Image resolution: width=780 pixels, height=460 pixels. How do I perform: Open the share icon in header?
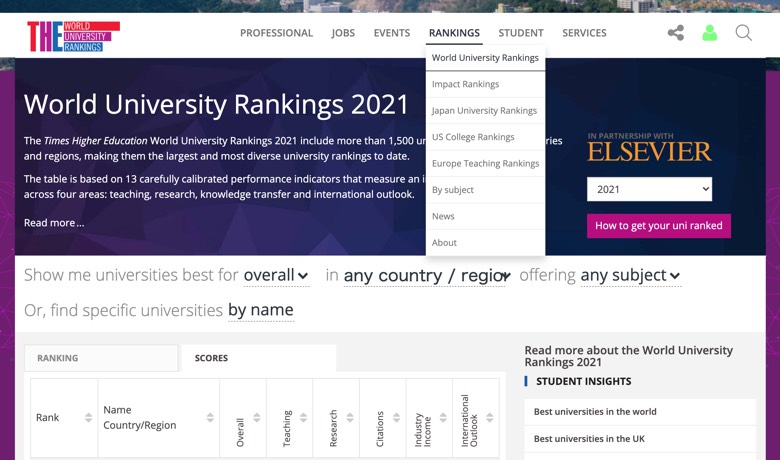[x=676, y=33]
